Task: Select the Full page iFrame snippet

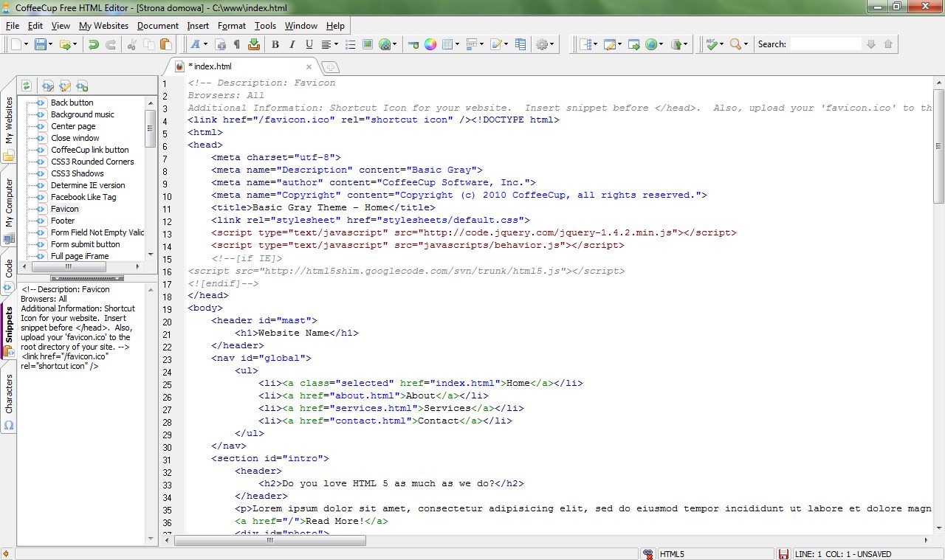Action: pyautogui.click(x=80, y=256)
